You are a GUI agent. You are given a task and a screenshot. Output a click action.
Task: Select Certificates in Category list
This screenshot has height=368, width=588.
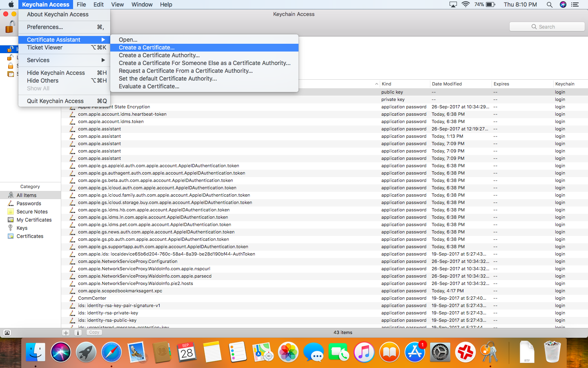[x=30, y=236]
